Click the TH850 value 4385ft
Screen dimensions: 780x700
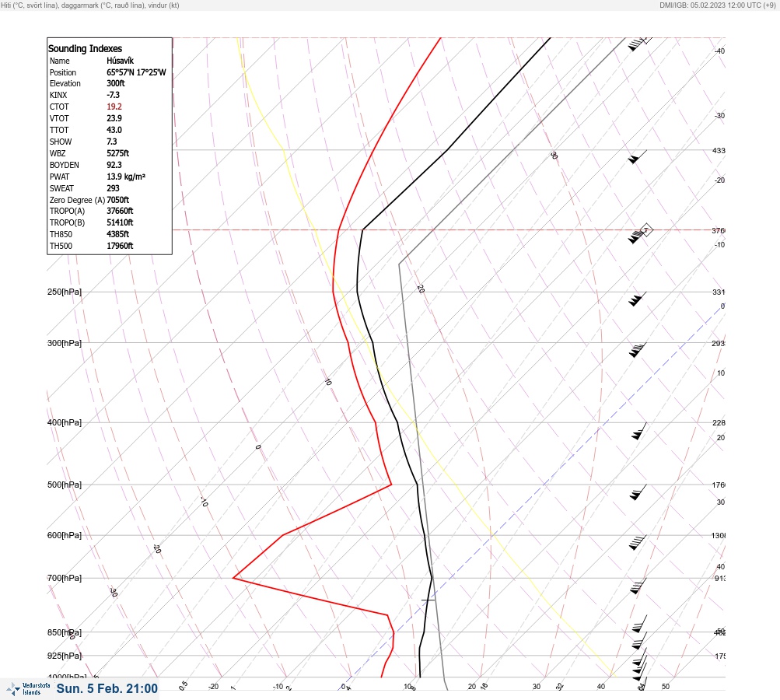tap(118, 234)
